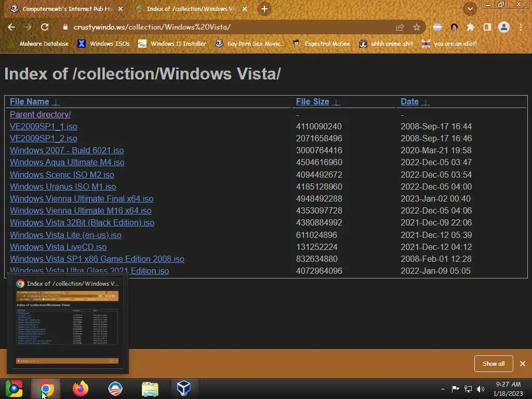Click Windows Vista LiveCD.iso link
The width and height of the screenshot is (532, 399).
point(58,247)
